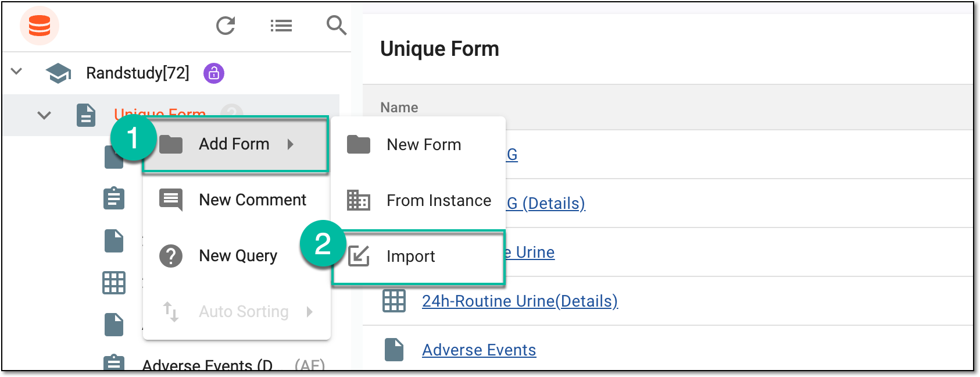
Task: Click the Unique Form page heading
Action: point(439,49)
